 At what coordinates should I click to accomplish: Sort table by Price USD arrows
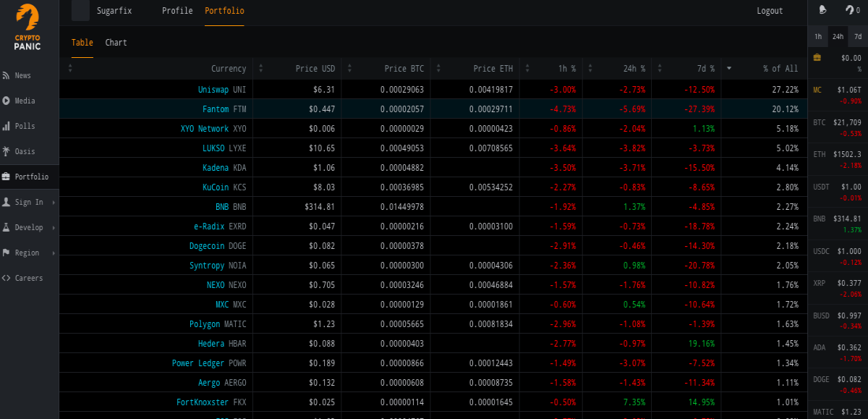point(260,68)
